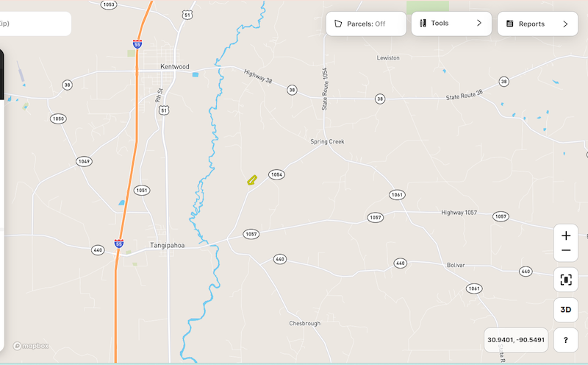This screenshot has height=365, width=588.
Task: Expand the Tools chevron arrow
Action: click(x=479, y=24)
